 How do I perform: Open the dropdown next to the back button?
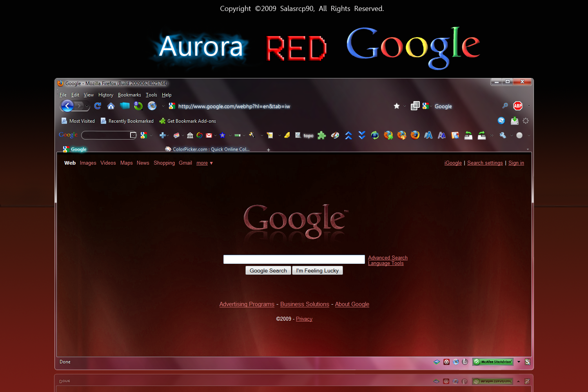tap(87, 107)
